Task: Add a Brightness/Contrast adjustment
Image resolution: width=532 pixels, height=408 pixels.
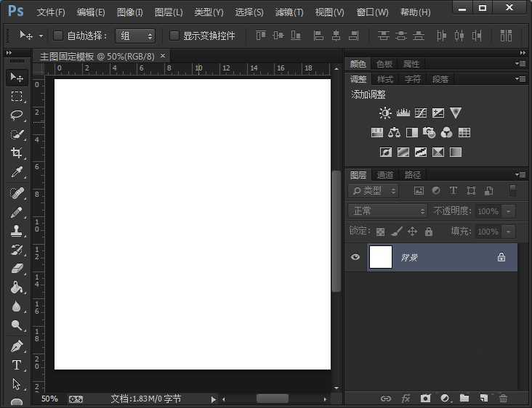Action: 385,113
